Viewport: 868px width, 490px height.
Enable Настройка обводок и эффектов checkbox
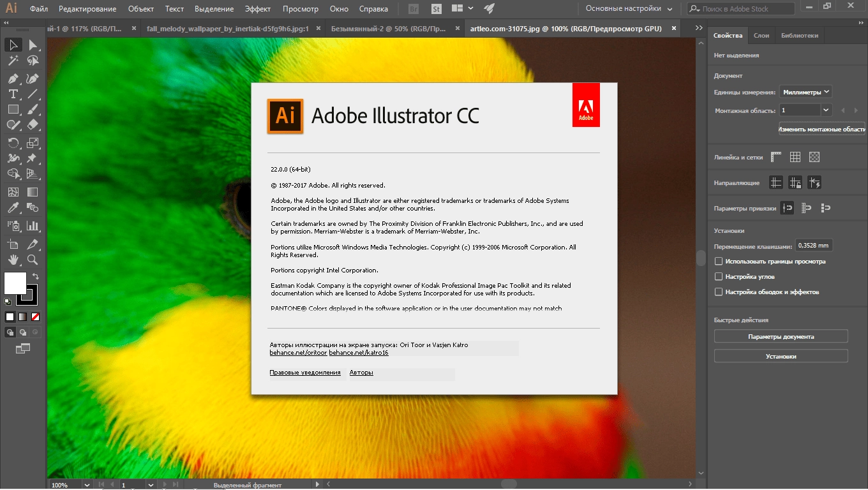719,292
